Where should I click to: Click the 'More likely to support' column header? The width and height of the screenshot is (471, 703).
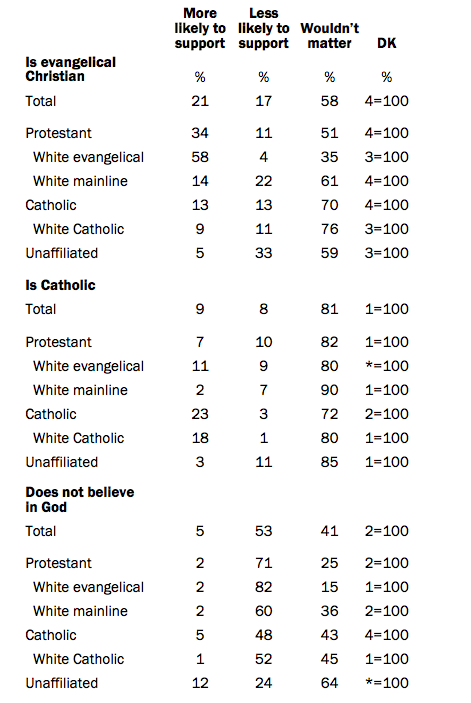coord(200,28)
